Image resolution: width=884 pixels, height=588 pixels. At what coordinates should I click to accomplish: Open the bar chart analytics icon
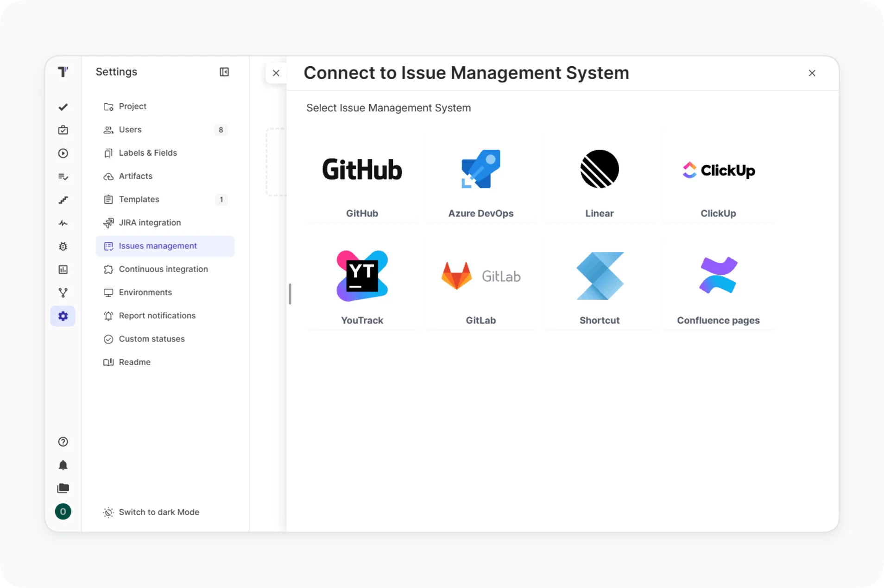[63, 270]
